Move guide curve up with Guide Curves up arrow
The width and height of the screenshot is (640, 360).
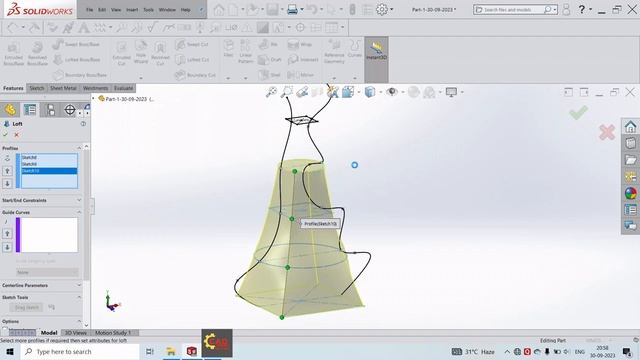[x=7, y=233]
